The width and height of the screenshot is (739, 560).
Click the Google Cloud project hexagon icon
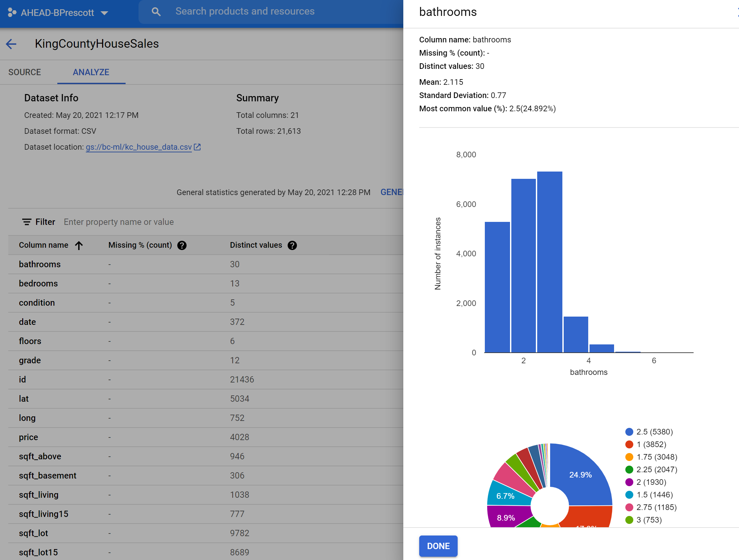click(12, 13)
